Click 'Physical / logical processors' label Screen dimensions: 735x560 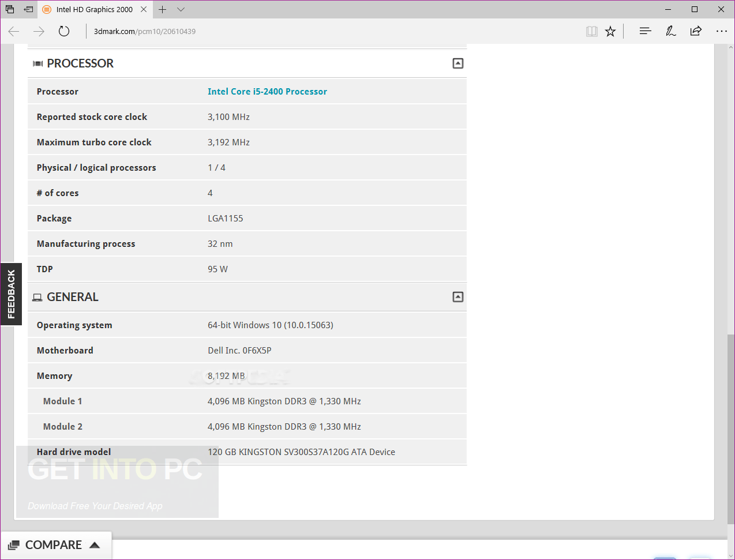96,167
